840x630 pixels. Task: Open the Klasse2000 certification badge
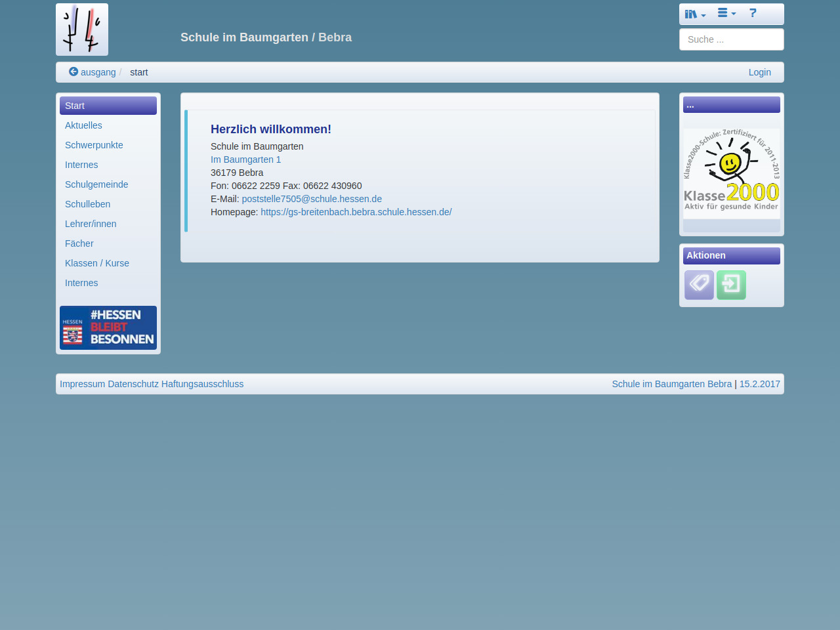point(731,173)
